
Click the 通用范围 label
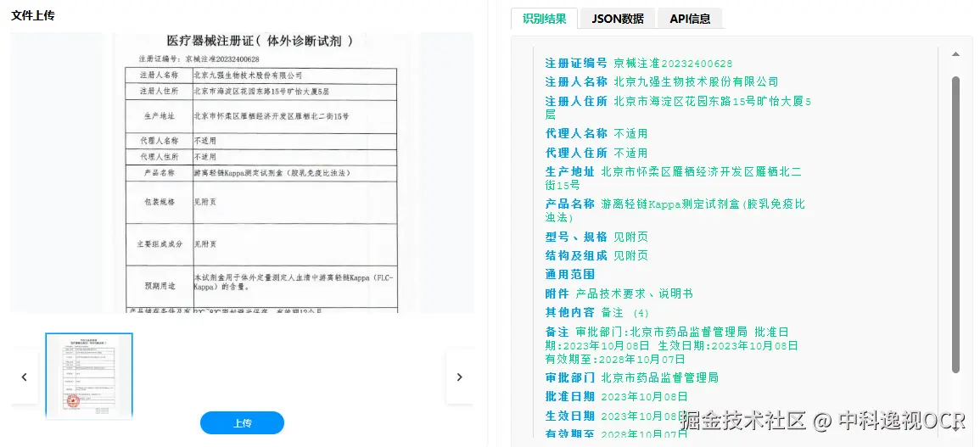tap(570, 275)
